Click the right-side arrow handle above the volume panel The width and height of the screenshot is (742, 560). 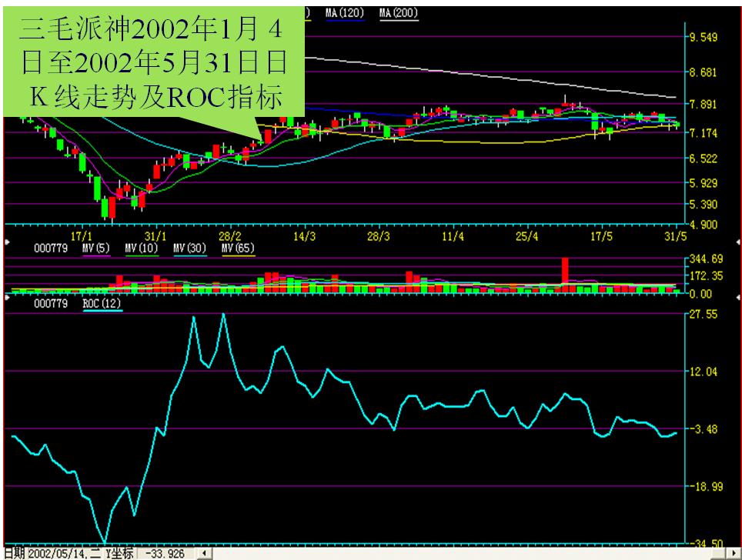pyautogui.click(x=738, y=242)
